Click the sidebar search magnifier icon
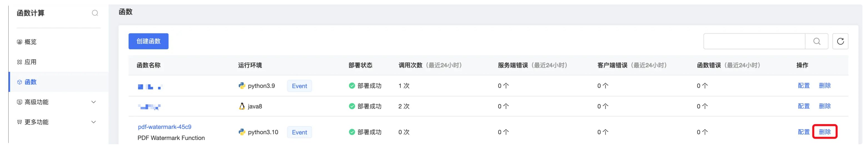The height and width of the screenshot is (147, 868). tap(95, 13)
